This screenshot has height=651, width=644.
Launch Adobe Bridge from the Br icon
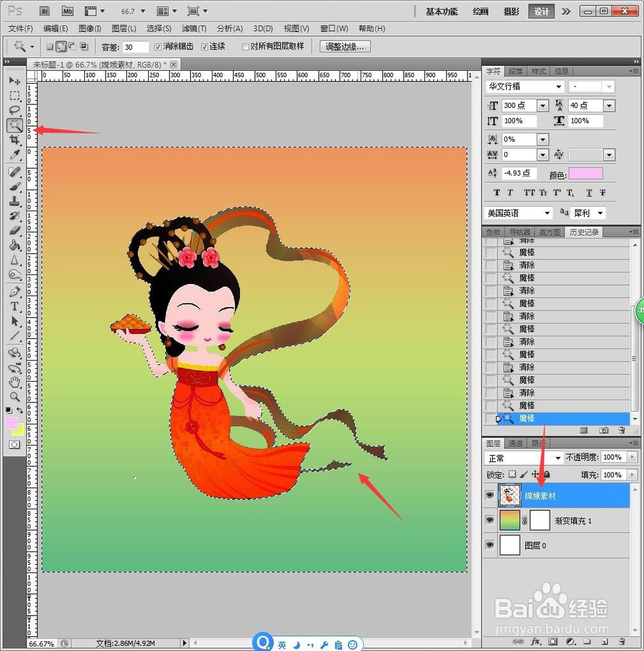(x=44, y=11)
